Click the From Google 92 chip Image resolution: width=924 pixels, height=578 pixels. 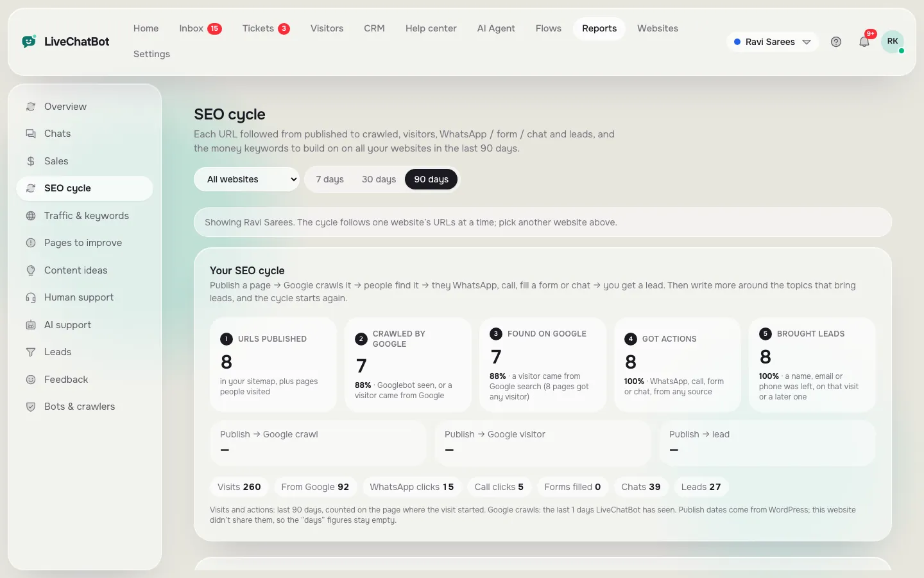click(x=315, y=487)
